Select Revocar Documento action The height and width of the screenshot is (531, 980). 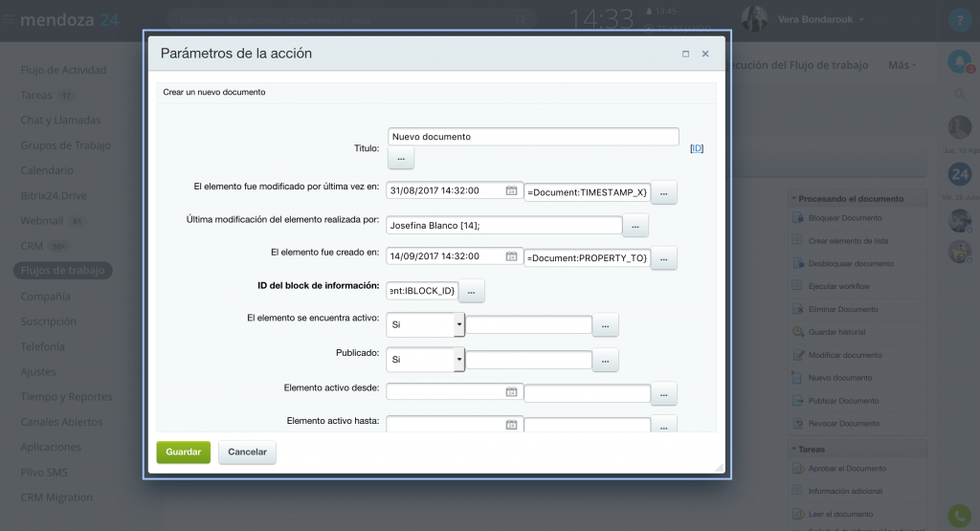click(x=844, y=423)
